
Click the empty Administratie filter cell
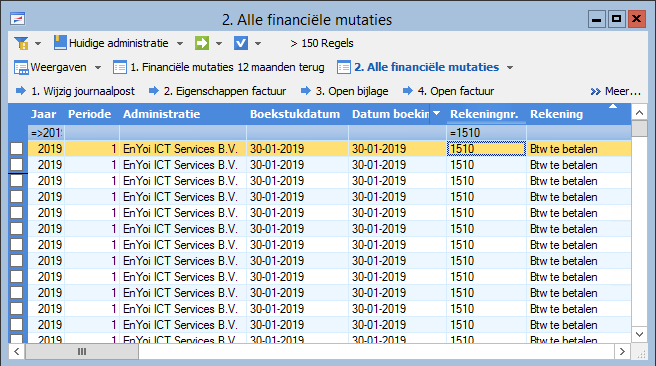tap(183, 133)
